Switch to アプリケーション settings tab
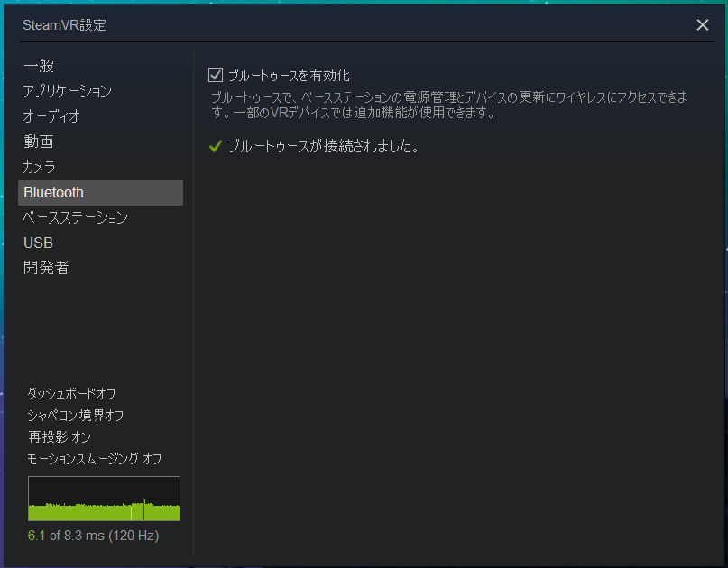 click(x=68, y=91)
